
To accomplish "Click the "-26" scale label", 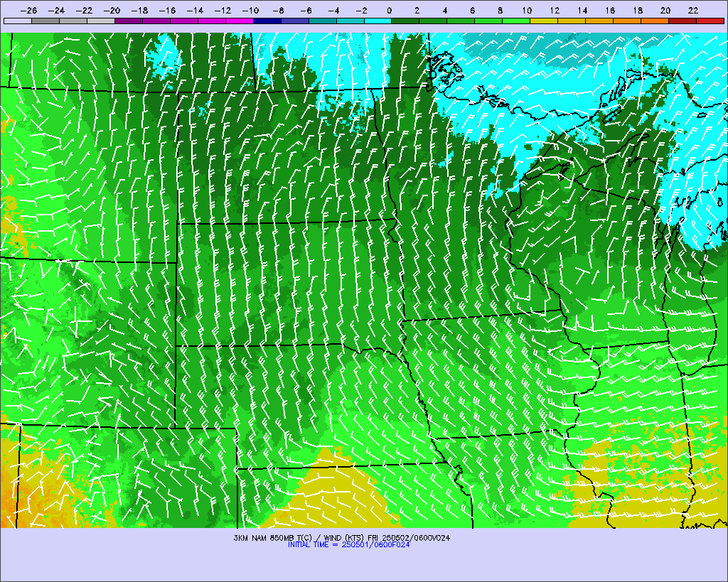I will 28,11.
